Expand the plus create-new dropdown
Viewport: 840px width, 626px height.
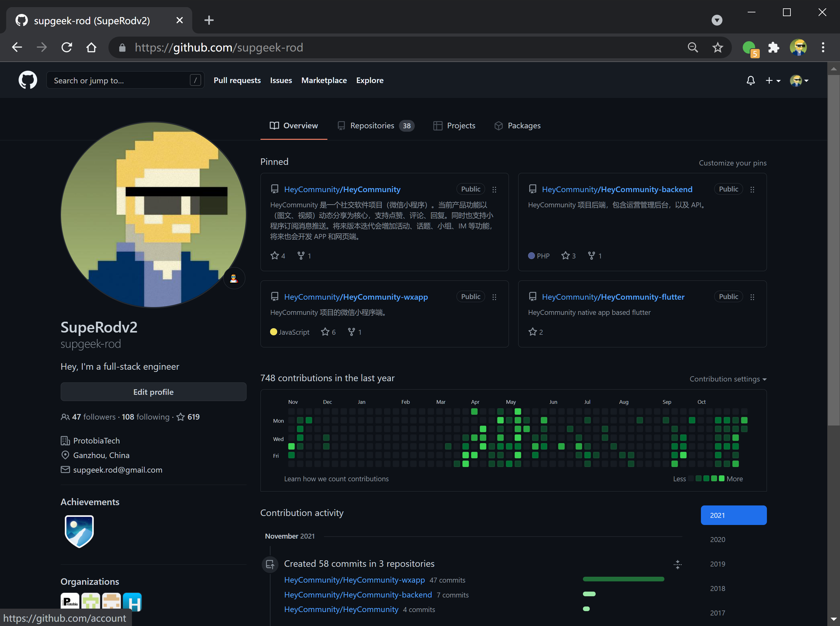click(x=772, y=80)
